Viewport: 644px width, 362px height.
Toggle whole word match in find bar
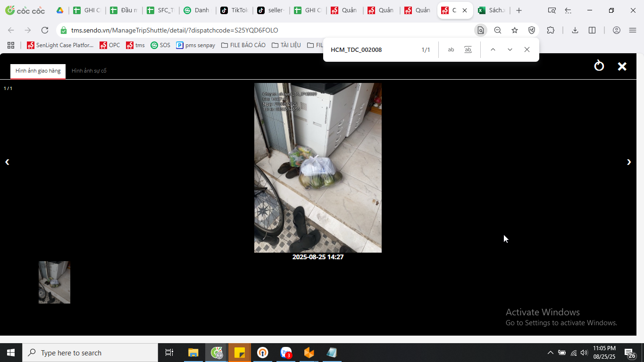tap(468, 49)
